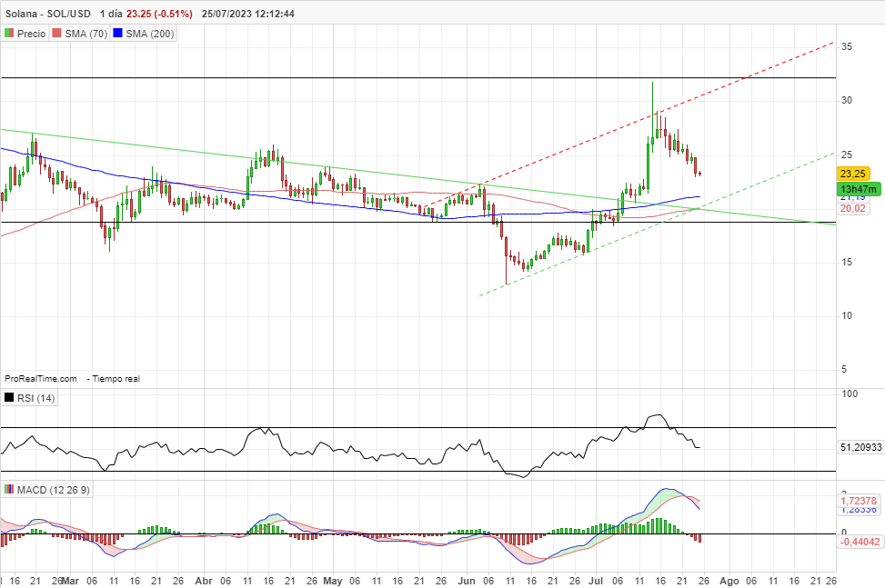
Task: Click the Jun month label on time axis
Action: [467, 581]
